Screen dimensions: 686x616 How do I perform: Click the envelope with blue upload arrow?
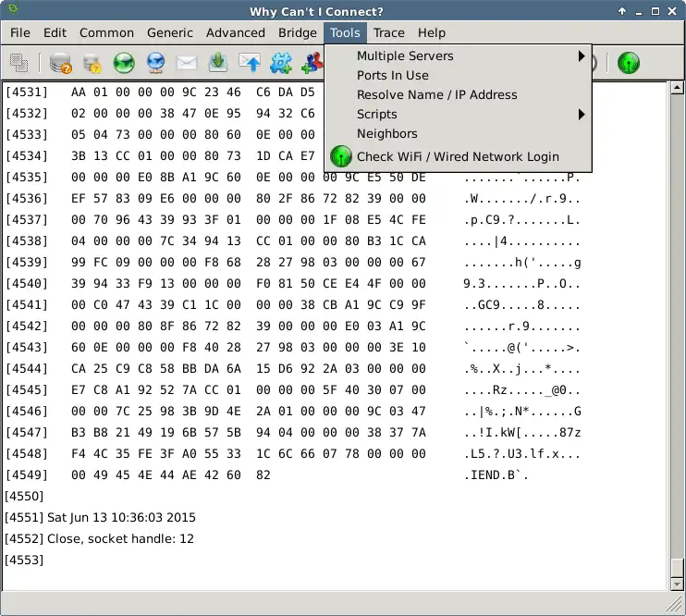point(250,63)
